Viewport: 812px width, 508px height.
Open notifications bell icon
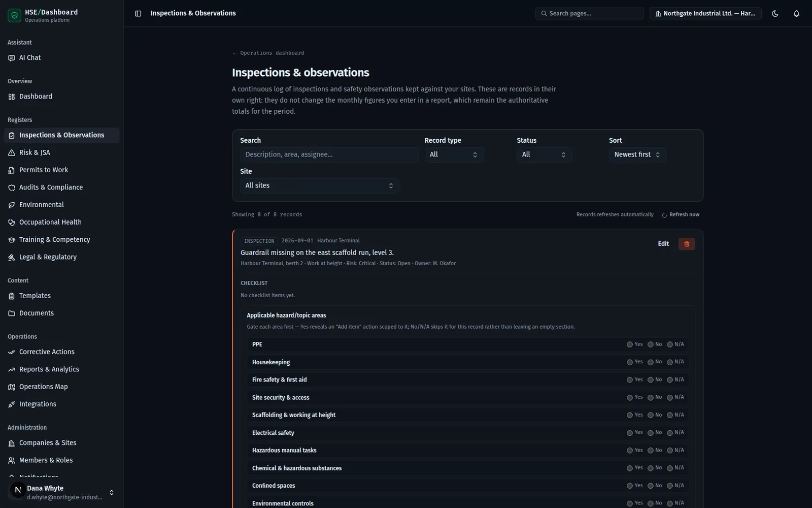(x=796, y=14)
